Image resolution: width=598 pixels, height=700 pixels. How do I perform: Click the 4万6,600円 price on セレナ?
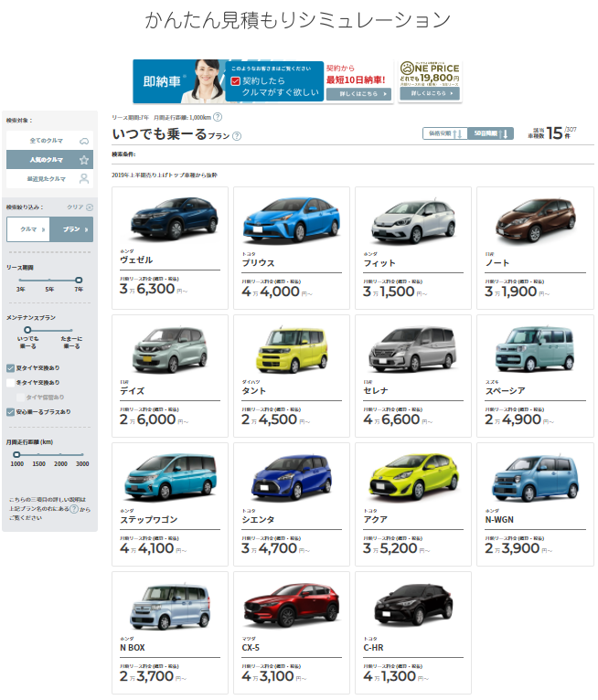398,419
